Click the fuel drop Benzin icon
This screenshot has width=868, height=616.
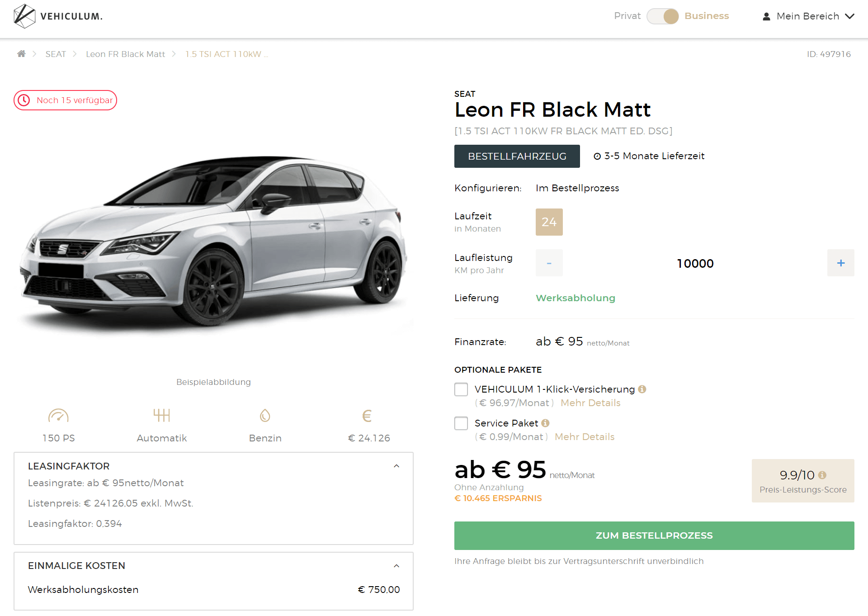tap(265, 415)
